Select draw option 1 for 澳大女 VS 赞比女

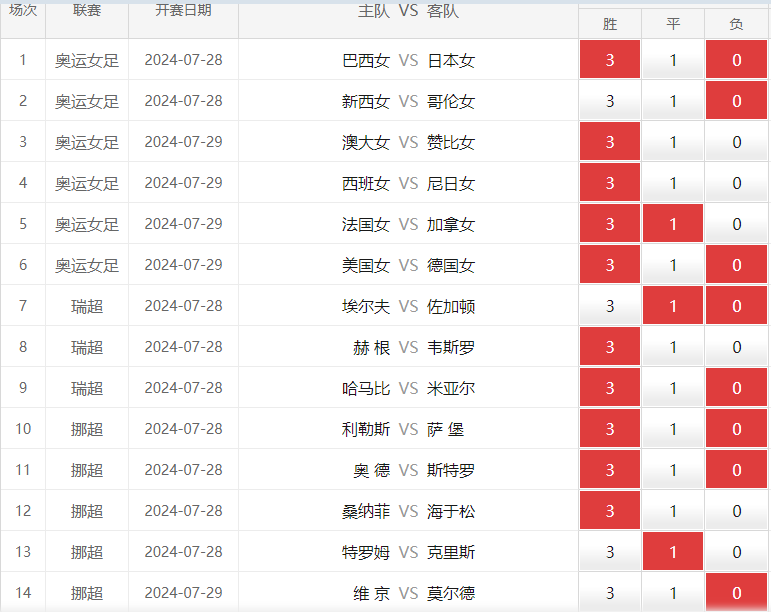point(673,142)
